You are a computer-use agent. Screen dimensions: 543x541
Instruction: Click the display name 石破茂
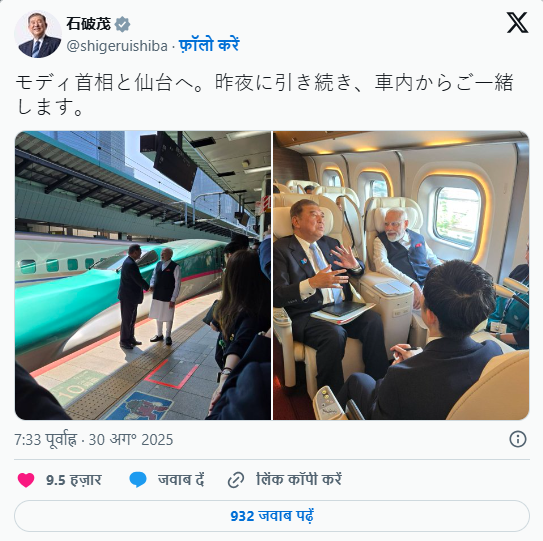coord(89,24)
